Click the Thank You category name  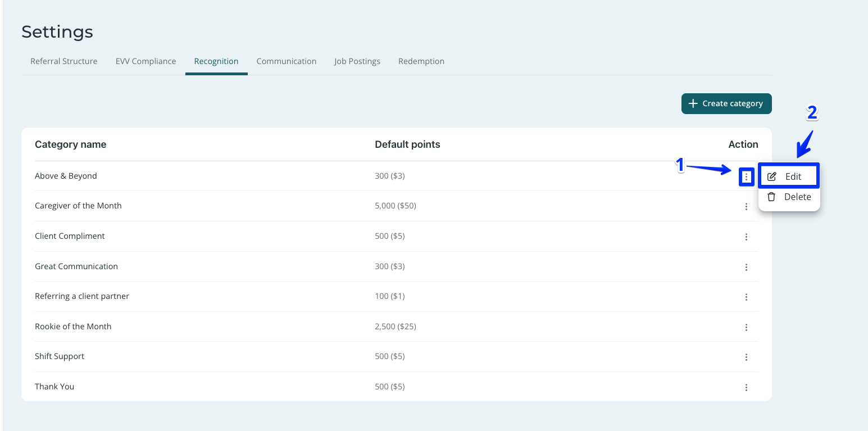(54, 387)
